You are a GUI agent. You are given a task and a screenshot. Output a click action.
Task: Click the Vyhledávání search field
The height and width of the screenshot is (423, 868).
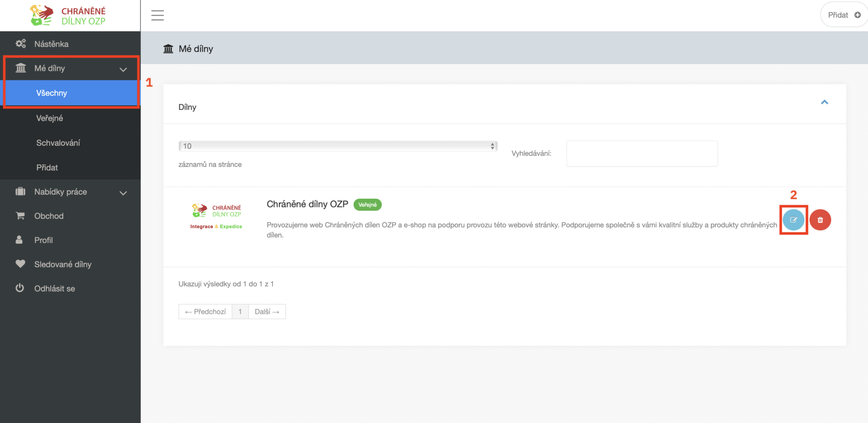[642, 153]
